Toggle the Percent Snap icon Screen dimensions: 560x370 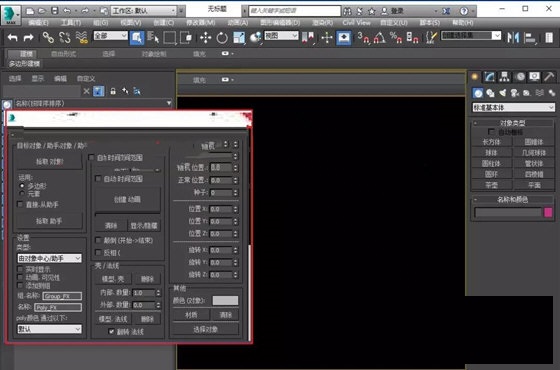[x=396, y=37]
